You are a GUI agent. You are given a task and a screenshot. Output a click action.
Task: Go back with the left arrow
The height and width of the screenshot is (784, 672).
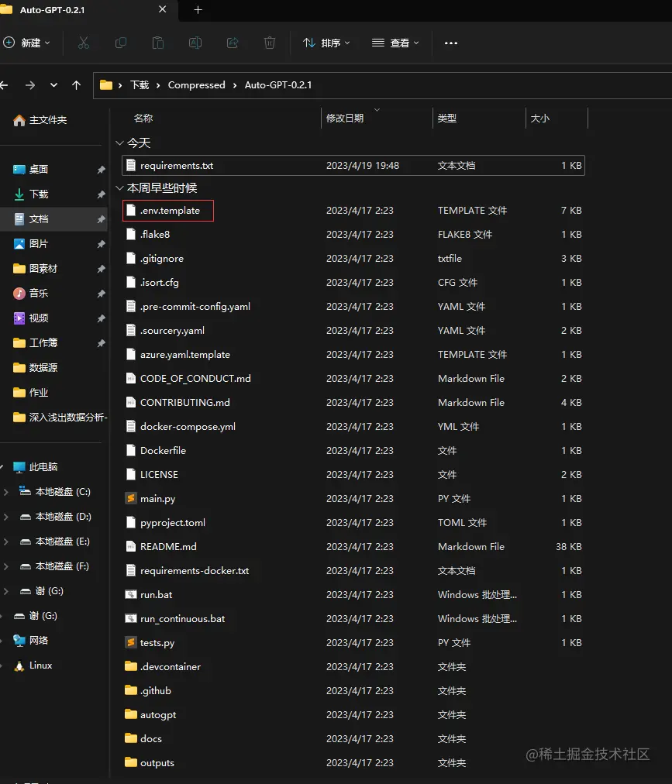(x=4, y=85)
